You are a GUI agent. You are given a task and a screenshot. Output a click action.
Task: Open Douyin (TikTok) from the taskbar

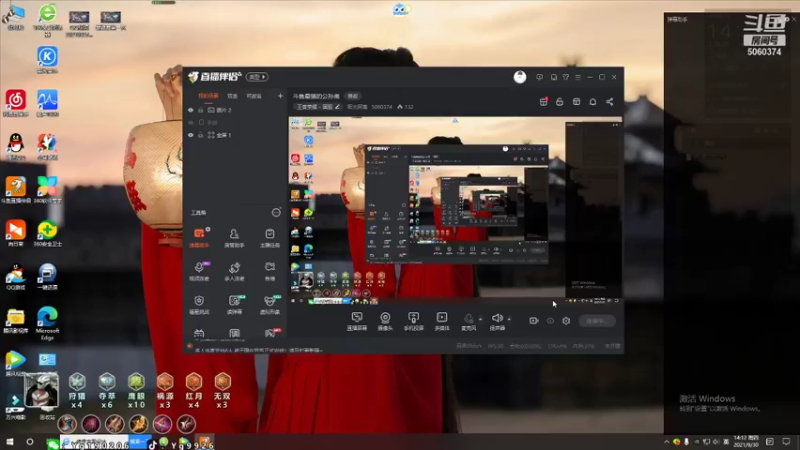click(x=152, y=444)
